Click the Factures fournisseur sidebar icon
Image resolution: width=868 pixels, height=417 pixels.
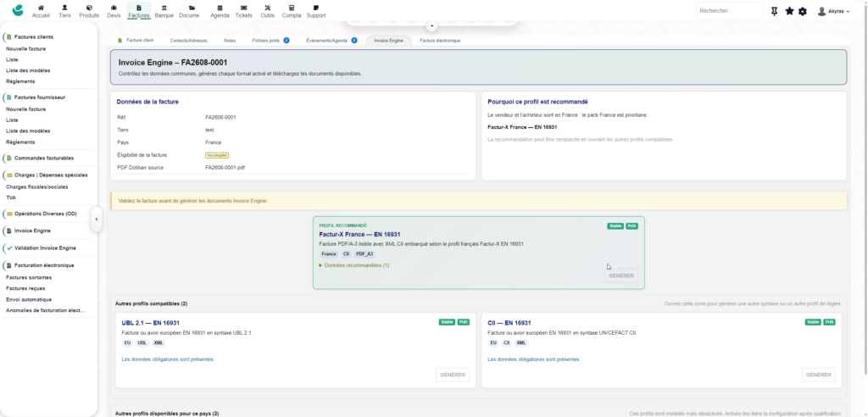click(x=9, y=97)
